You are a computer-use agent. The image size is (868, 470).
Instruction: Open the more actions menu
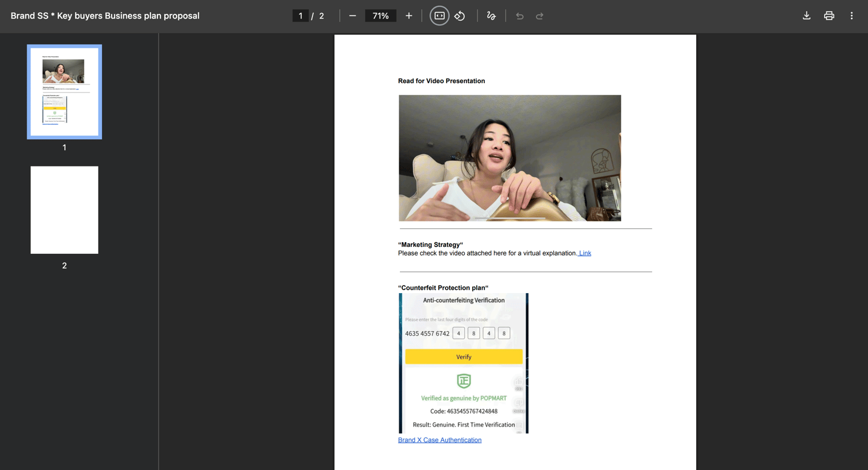[x=851, y=16]
